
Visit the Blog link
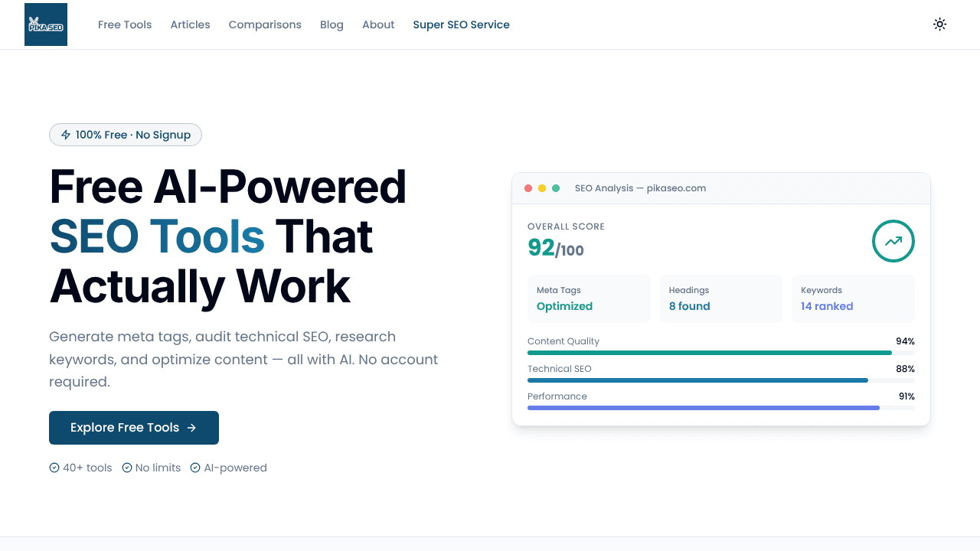[332, 24]
